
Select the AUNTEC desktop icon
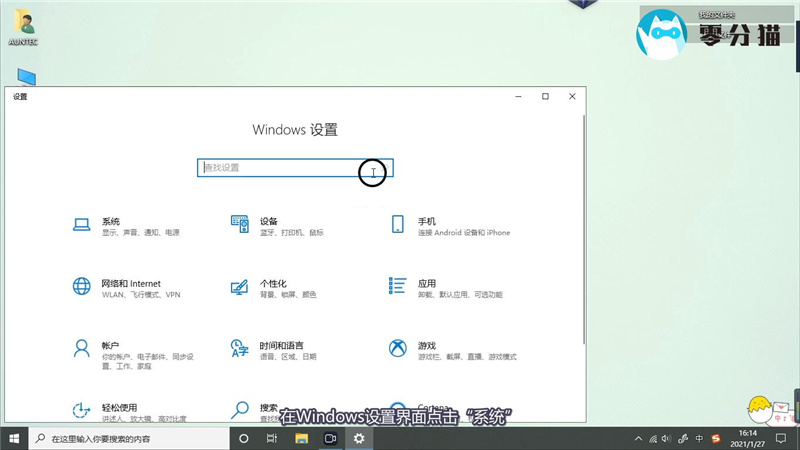coord(22,28)
